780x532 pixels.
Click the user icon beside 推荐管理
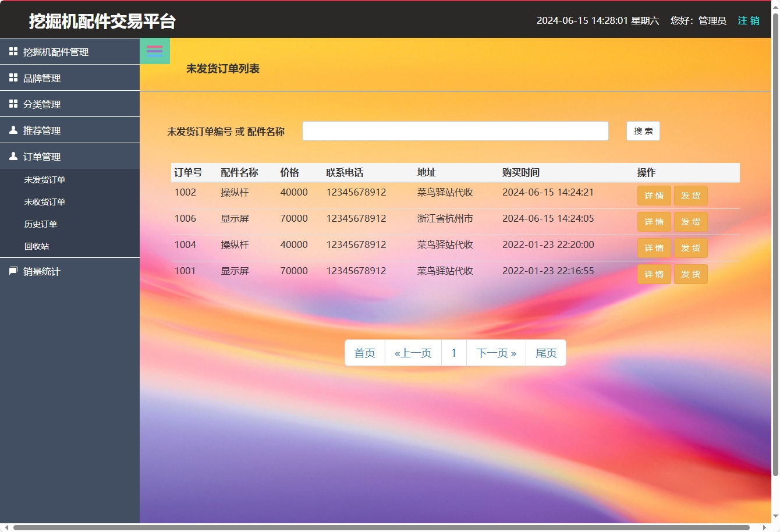(x=13, y=130)
